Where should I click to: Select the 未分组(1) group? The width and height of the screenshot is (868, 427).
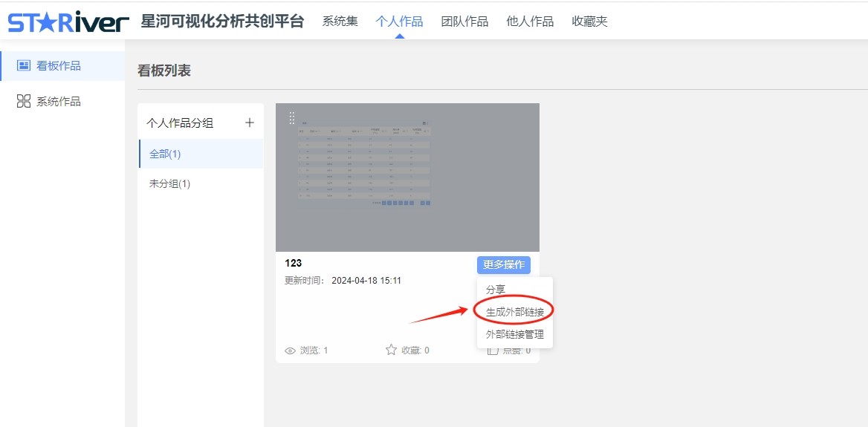pyautogui.click(x=169, y=183)
